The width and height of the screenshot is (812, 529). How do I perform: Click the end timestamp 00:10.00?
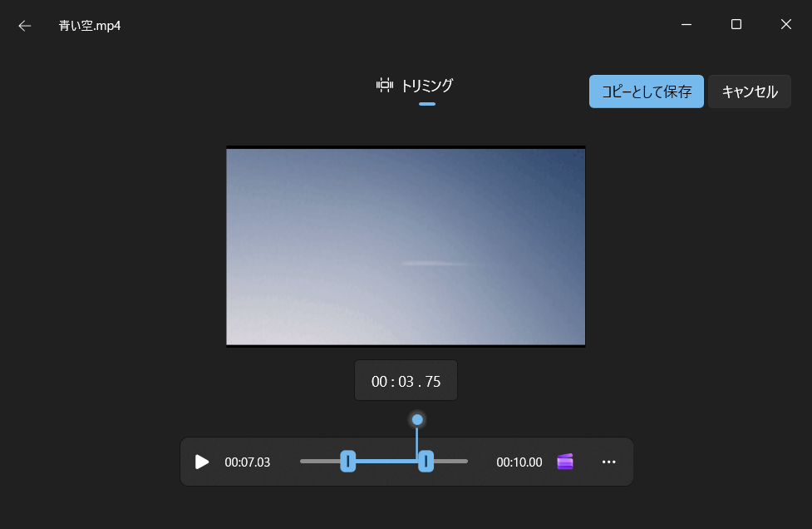(x=519, y=462)
